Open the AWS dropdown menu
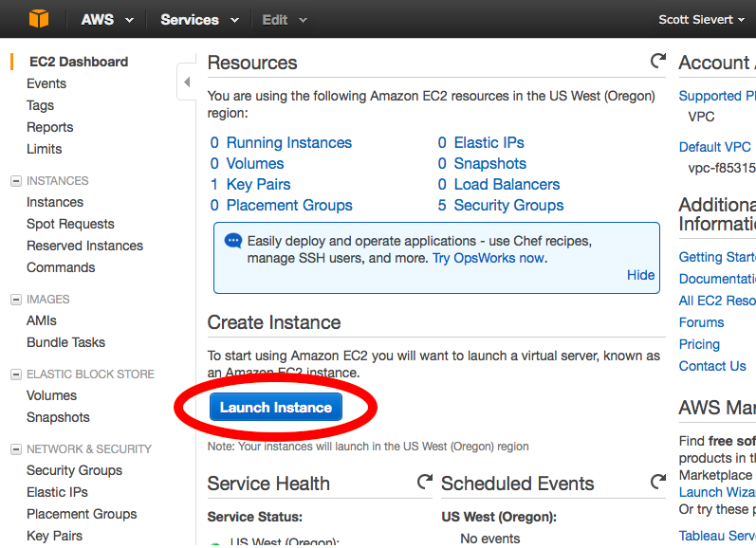 (107, 20)
